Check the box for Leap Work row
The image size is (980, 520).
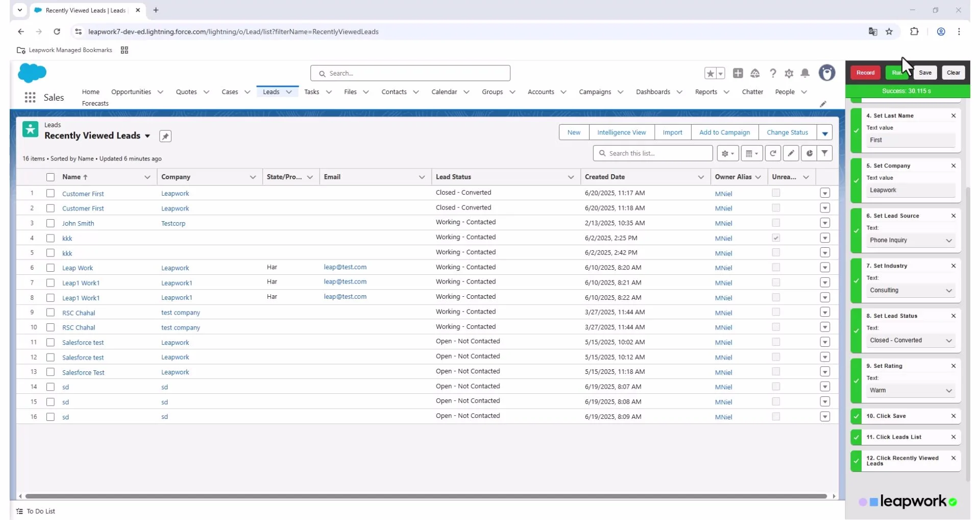coord(51,268)
